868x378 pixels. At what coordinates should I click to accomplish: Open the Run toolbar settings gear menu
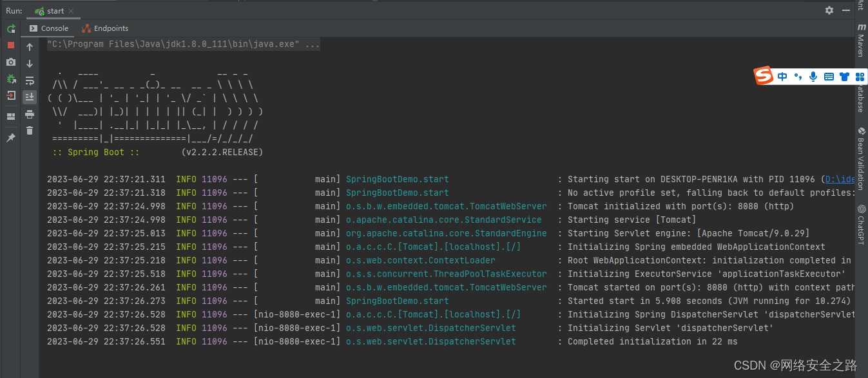click(x=829, y=10)
